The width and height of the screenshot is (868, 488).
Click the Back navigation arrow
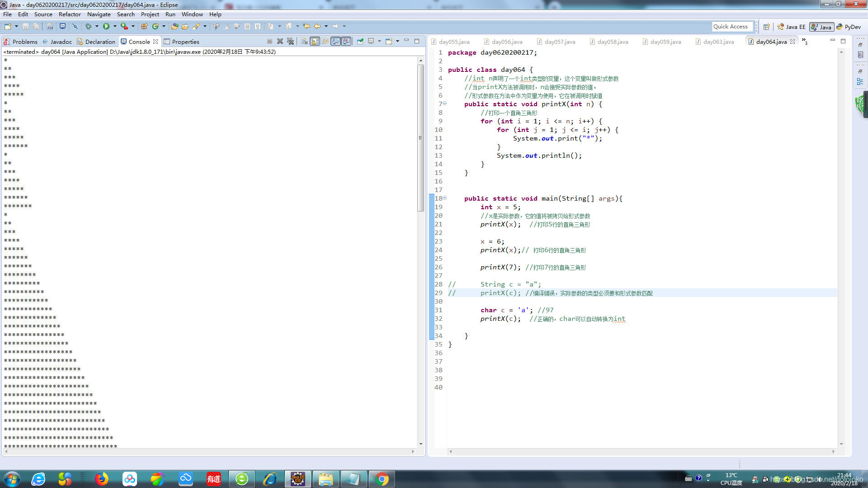(317, 27)
